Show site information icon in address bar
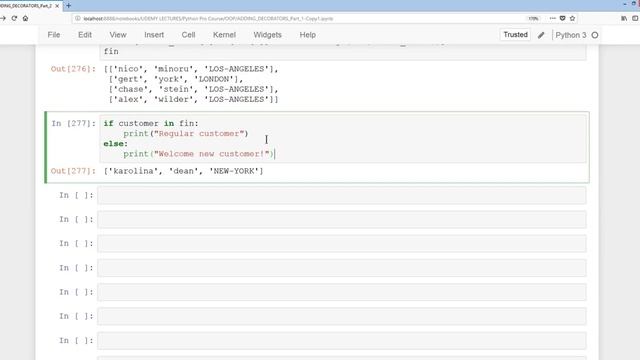The width and height of the screenshot is (640, 360). [x=78, y=18]
